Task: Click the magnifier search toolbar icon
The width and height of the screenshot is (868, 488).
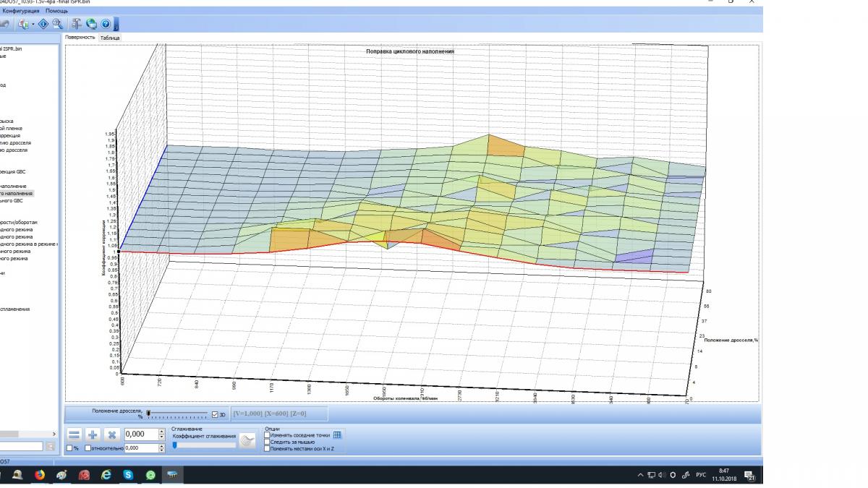Action: tap(57, 24)
